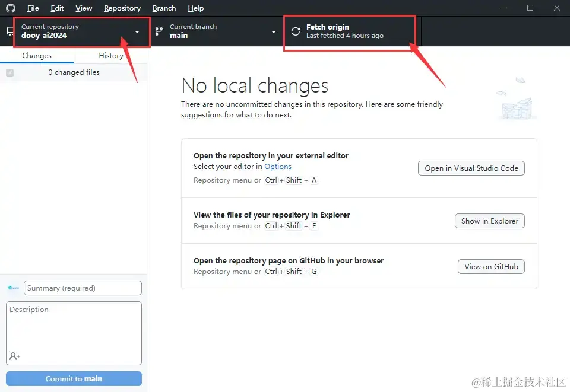Screen dimensions: 570x392
Task: Maximize the GitHub Desktop window
Action: (x=530, y=8)
